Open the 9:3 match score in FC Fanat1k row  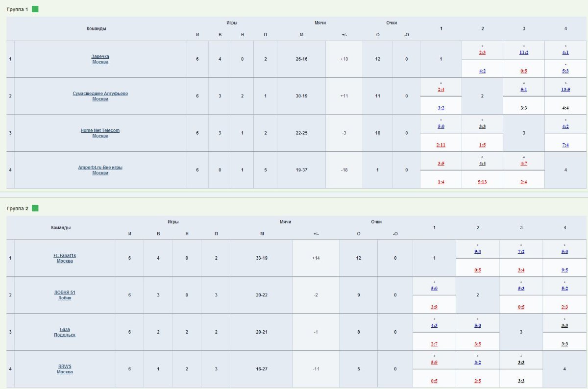point(478,251)
